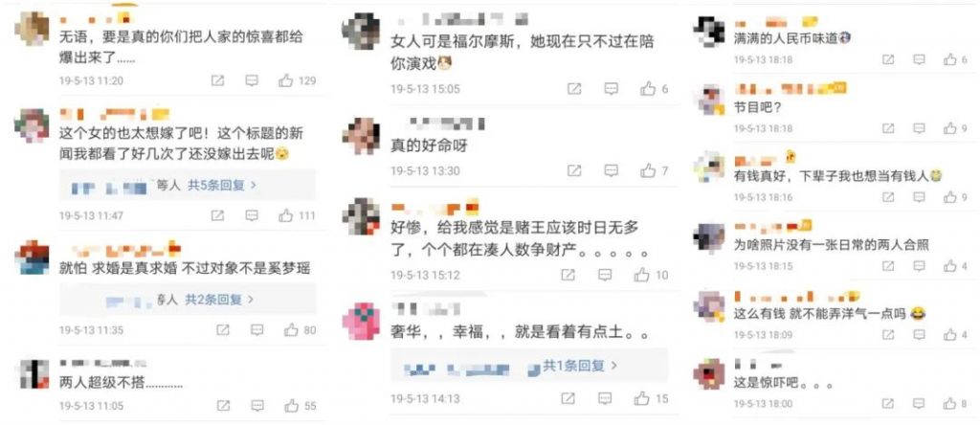Share the comment posted at 11:47
The height and width of the screenshot is (425, 980).
(x=217, y=215)
